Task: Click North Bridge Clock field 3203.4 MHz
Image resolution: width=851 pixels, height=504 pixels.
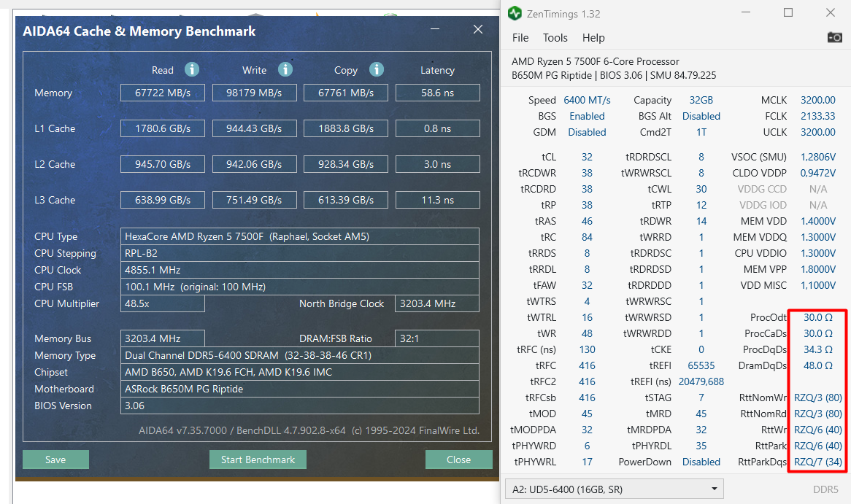Action: [437, 304]
